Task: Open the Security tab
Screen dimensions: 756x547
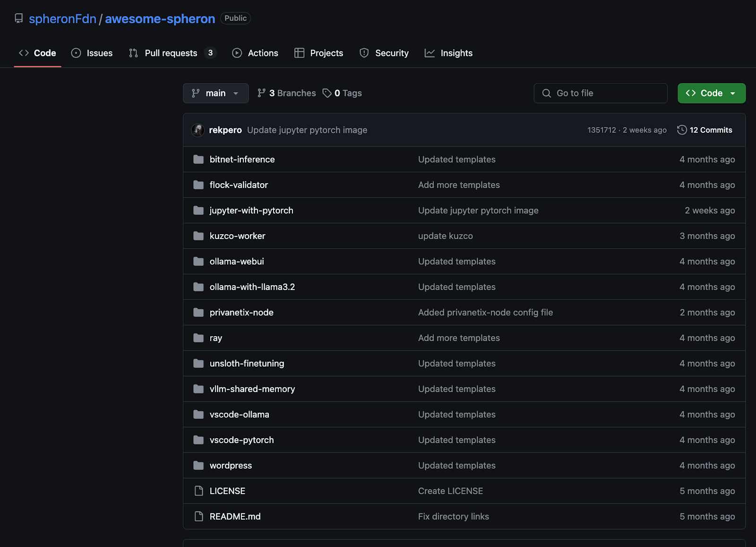Action: 384,53
